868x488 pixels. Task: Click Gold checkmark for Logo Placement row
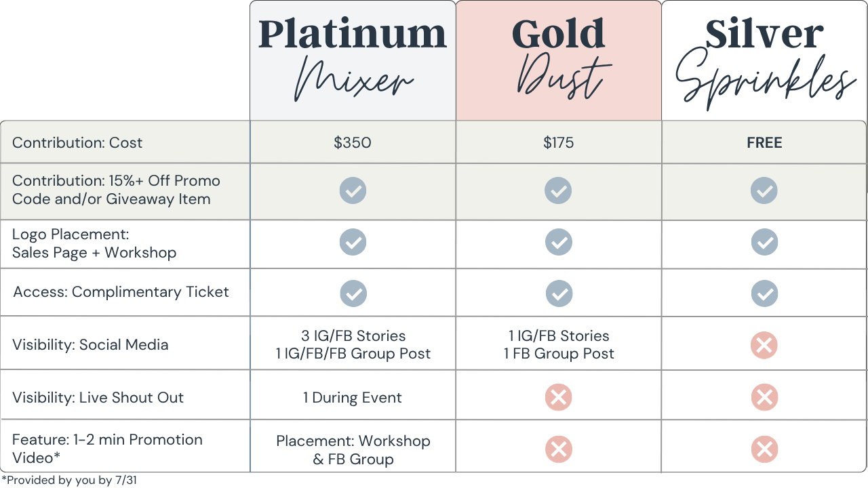(558, 242)
